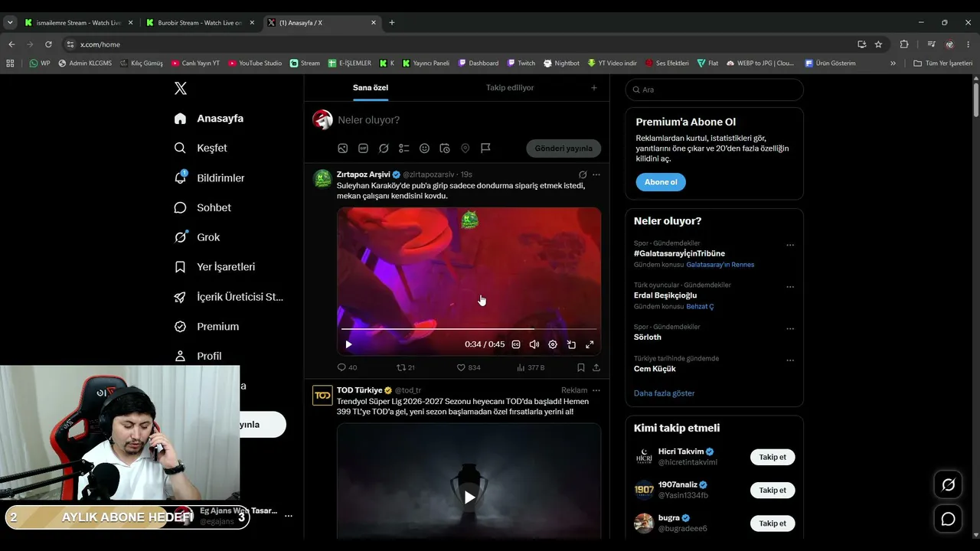Open more options for Erdal Beşikçioğlu trend

(x=790, y=288)
